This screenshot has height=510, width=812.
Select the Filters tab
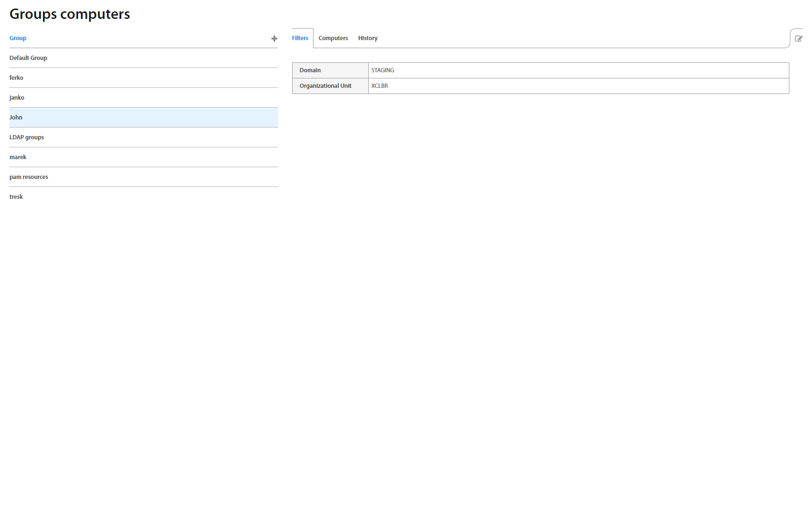point(300,38)
